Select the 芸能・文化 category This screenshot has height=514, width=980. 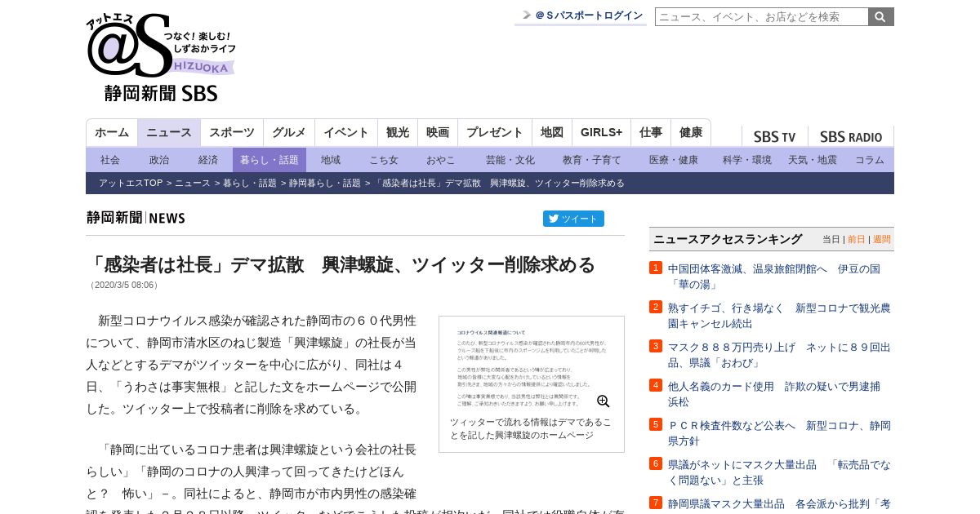pyautogui.click(x=510, y=160)
